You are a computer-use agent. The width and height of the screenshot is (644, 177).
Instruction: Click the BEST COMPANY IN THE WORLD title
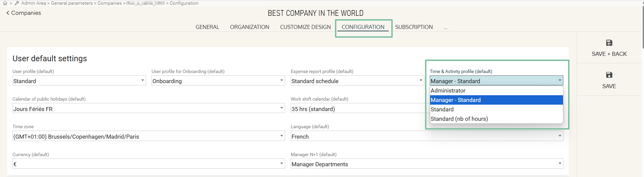tap(315, 13)
